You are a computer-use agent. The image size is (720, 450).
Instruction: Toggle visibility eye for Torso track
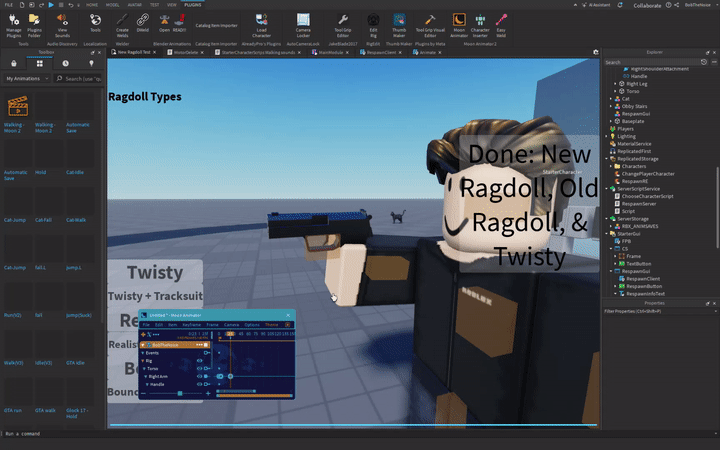coord(200,368)
